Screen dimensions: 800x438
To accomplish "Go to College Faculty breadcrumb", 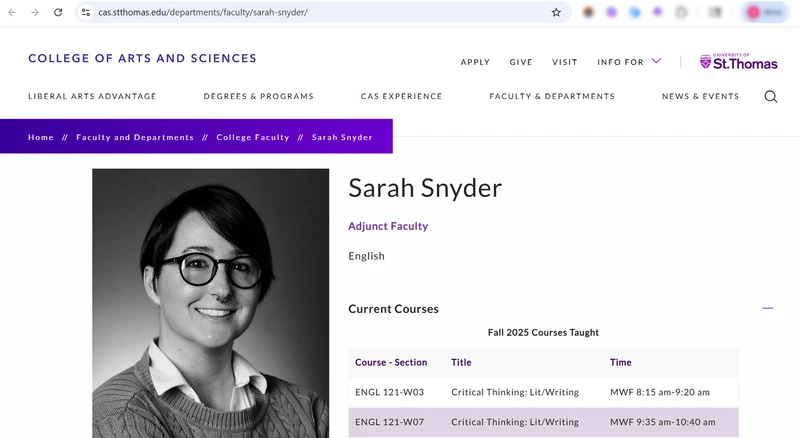I will pyautogui.click(x=253, y=137).
